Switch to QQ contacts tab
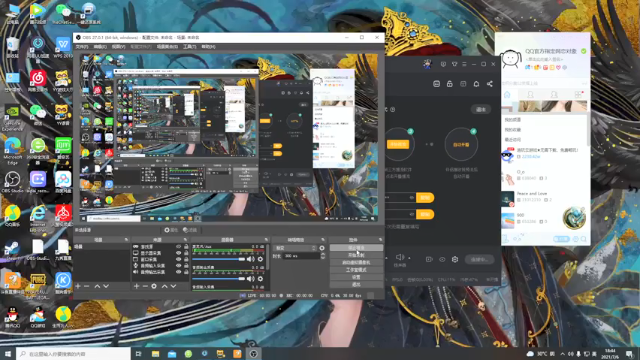640x360 pixels. 530,95
